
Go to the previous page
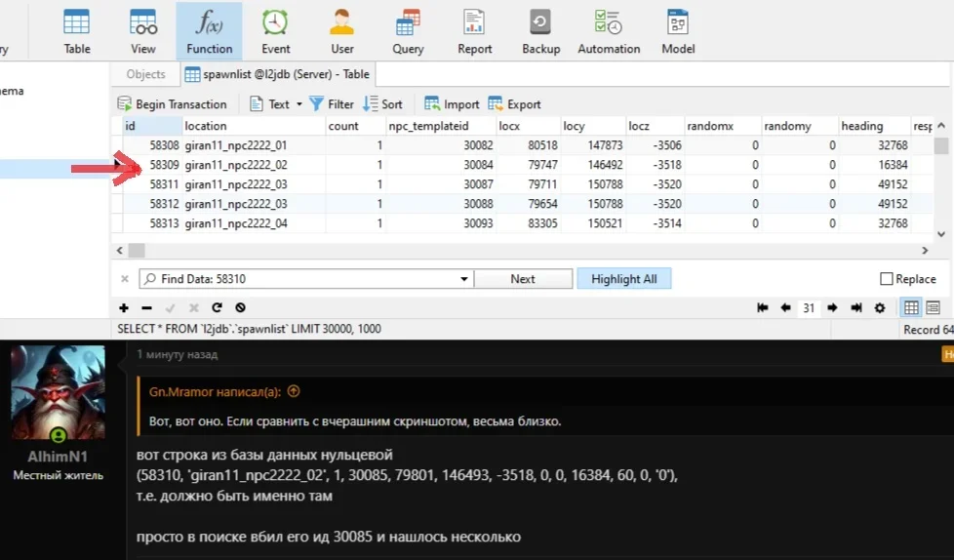pos(785,308)
